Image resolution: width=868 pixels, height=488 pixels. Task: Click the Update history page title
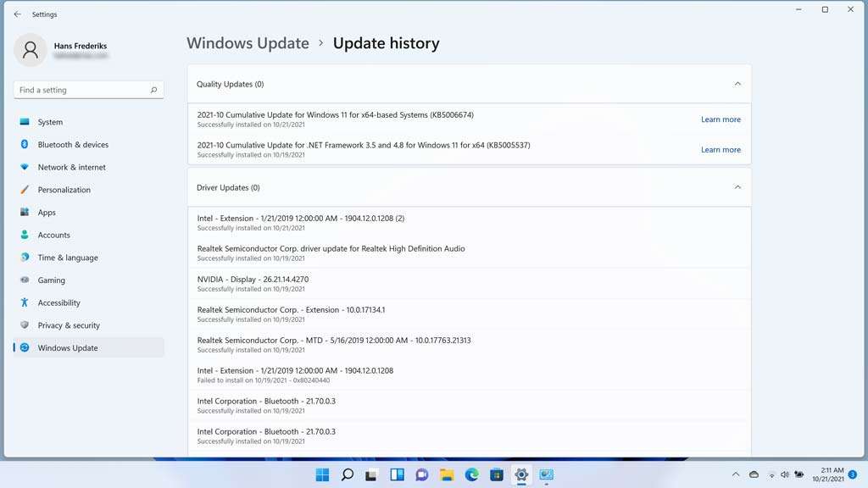pyautogui.click(x=386, y=43)
